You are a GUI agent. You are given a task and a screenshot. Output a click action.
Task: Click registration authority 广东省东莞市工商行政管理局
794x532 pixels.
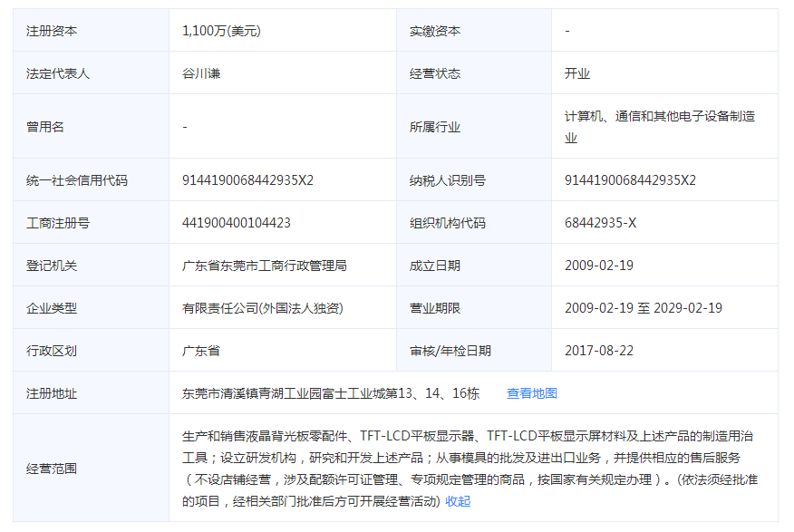[x=265, y=266]
